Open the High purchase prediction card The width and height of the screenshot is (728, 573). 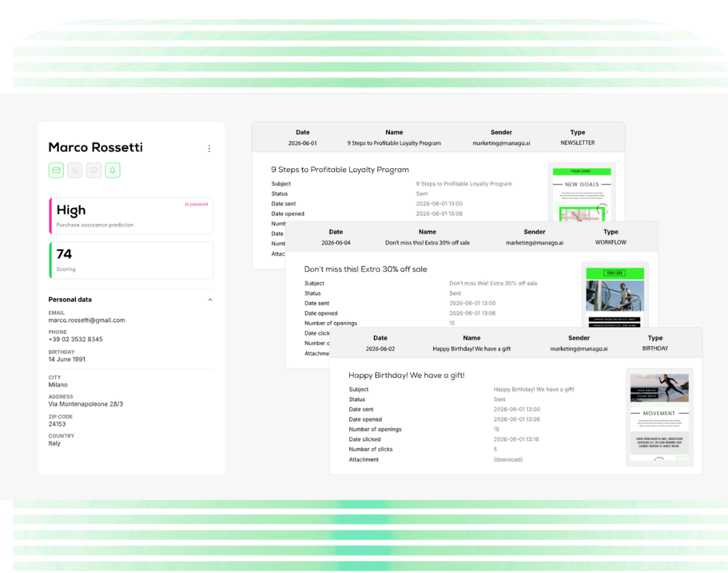pos(132,216)
